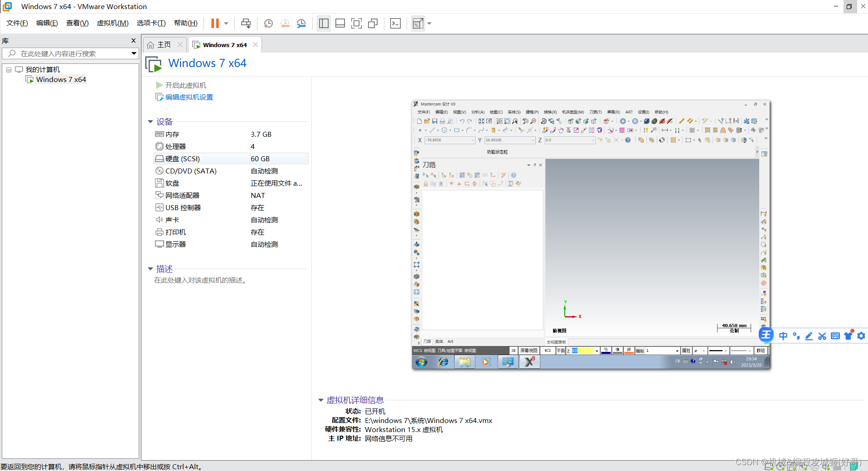Click the lock icon in the 刀路 toolbar
The height and width of the screenshot is (471, 868).
(426, 183)
